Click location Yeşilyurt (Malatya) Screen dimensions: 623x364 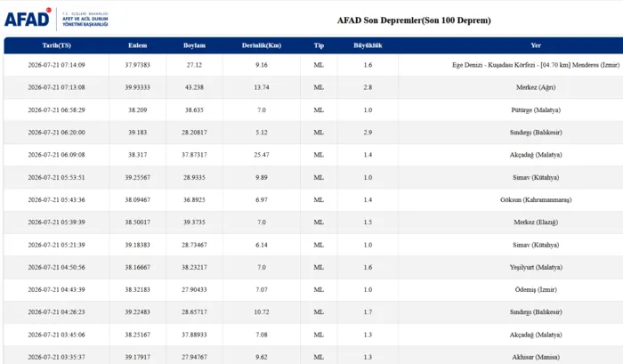coord(536,267)
